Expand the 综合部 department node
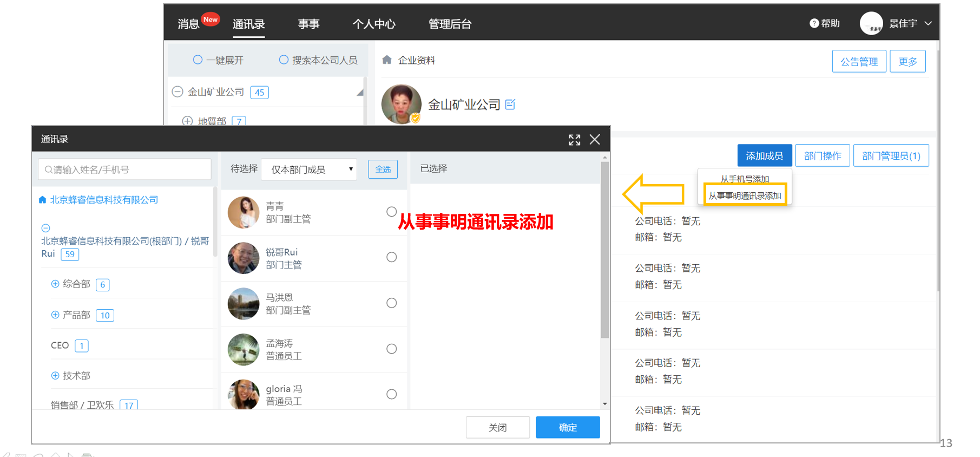The height and width of the screenshot is (457, 980). click(55, 284)
